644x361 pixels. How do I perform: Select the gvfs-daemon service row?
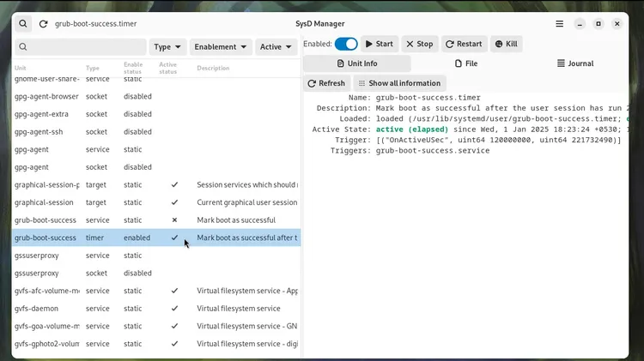(156, 308)
